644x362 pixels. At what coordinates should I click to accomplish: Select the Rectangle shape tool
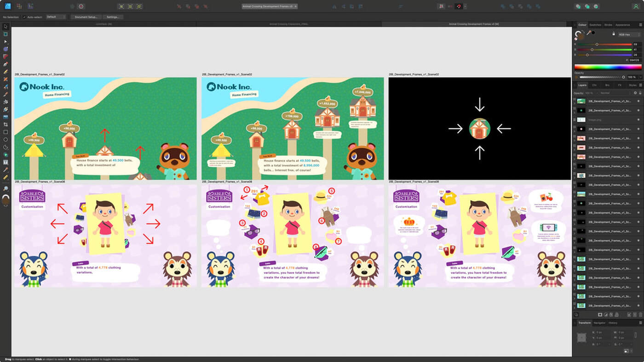click(x=6, y=132)
